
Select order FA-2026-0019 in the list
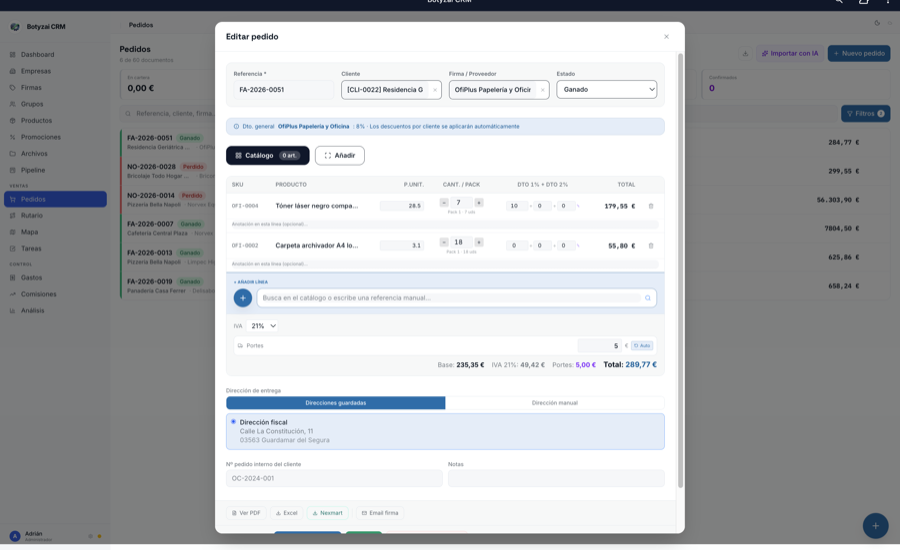pos(168,286)
